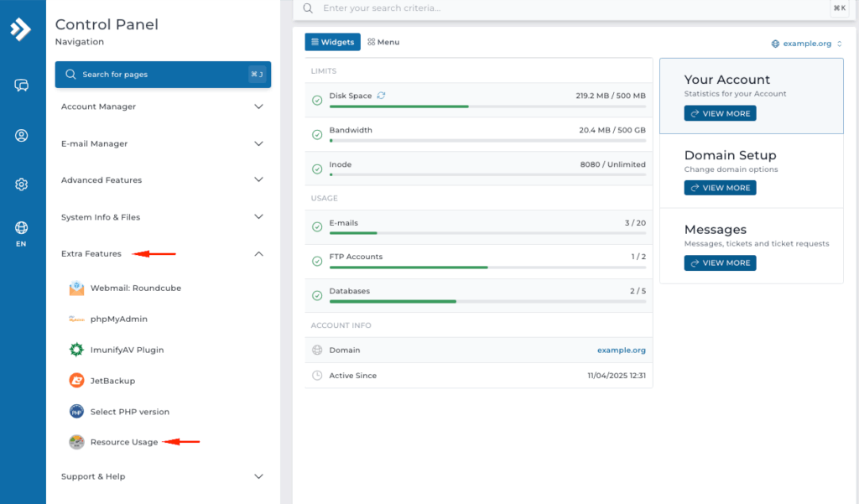Open the messages chat icon in the sidebar

21,85
